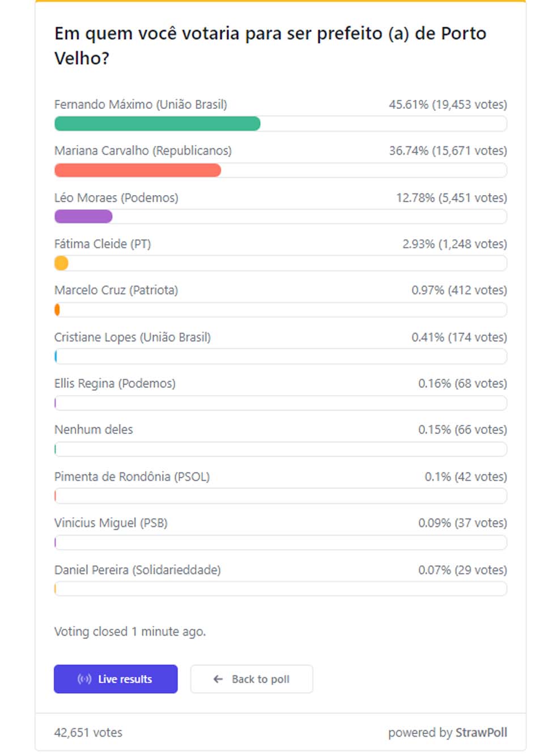The image size is (544, 756).
Task: Click the green Fernando Máximo result bar
Action: (x=157, y=124)
